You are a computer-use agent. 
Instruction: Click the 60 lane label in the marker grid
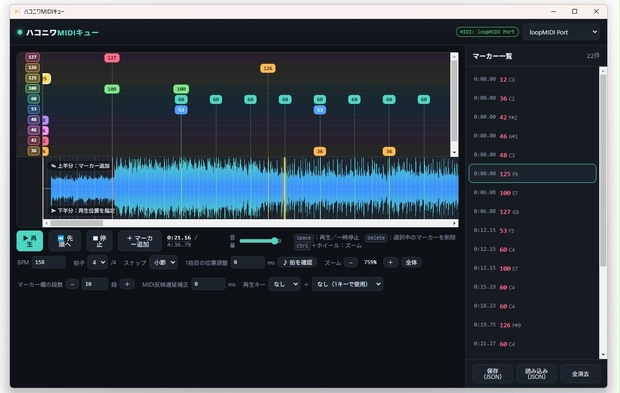33,98
